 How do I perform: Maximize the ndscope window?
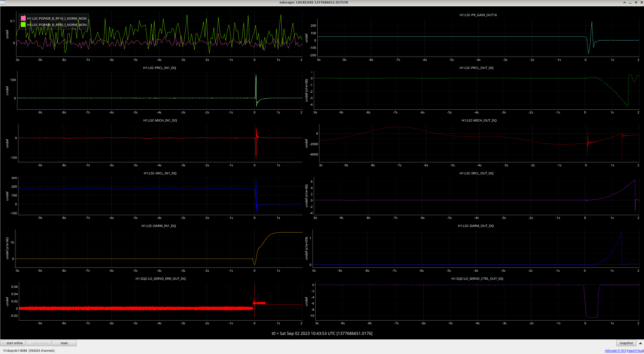pos(636,3)
